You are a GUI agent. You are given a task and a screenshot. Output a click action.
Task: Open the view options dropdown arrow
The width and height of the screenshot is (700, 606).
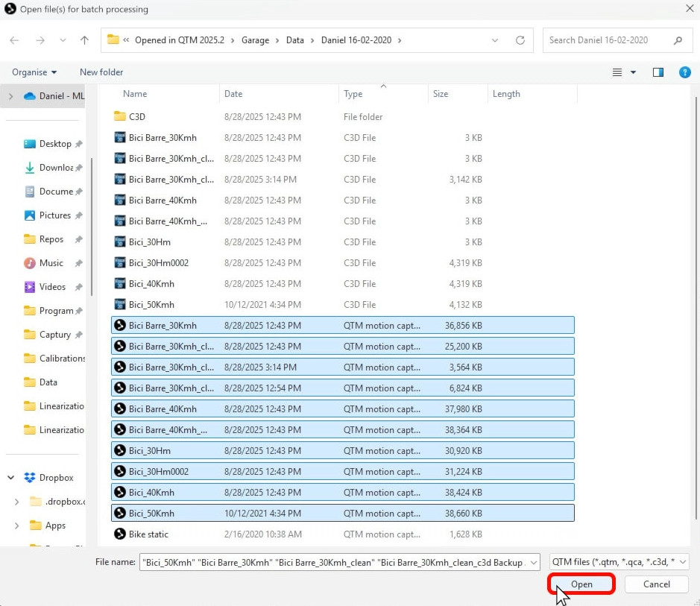pyautogui.click(x=633, y=72)
